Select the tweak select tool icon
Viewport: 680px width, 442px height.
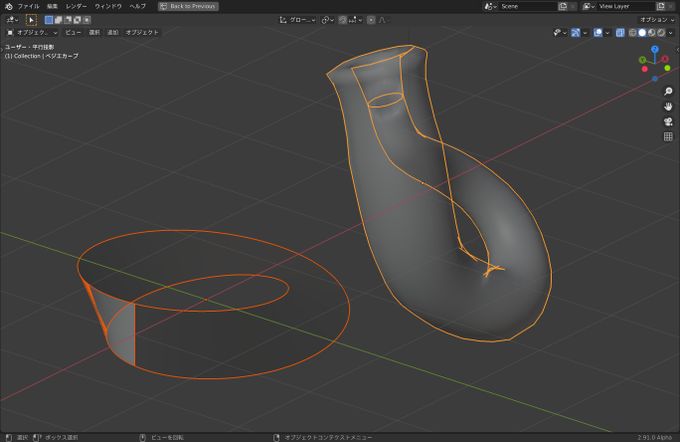pyautogui.click(x=31, y=20)
